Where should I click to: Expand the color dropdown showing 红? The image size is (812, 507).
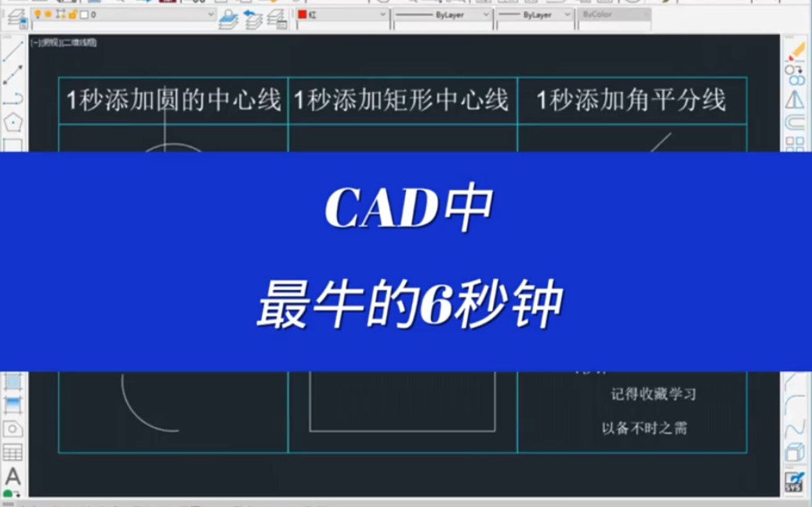point(382,13)
